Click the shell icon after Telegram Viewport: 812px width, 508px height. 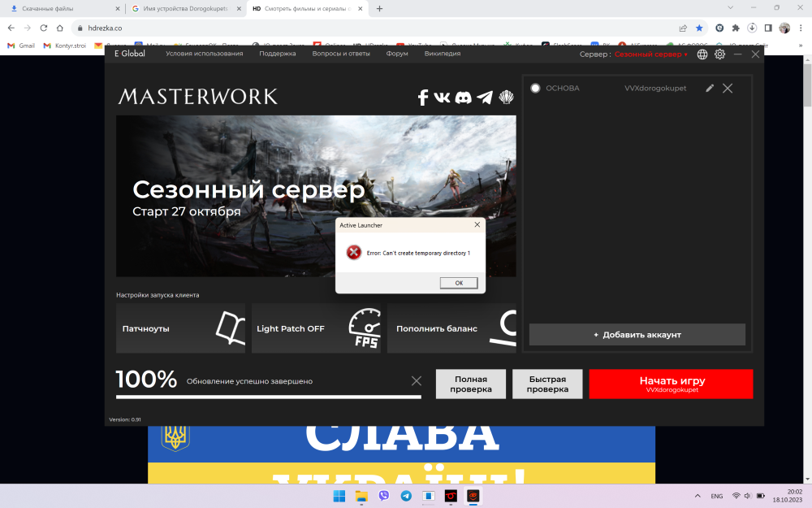tap(507, 98)
